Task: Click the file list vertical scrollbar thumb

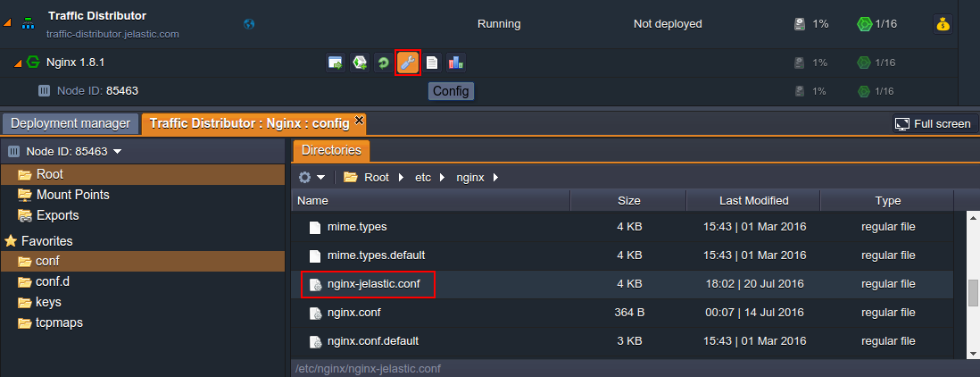Action: click(973, 293)
